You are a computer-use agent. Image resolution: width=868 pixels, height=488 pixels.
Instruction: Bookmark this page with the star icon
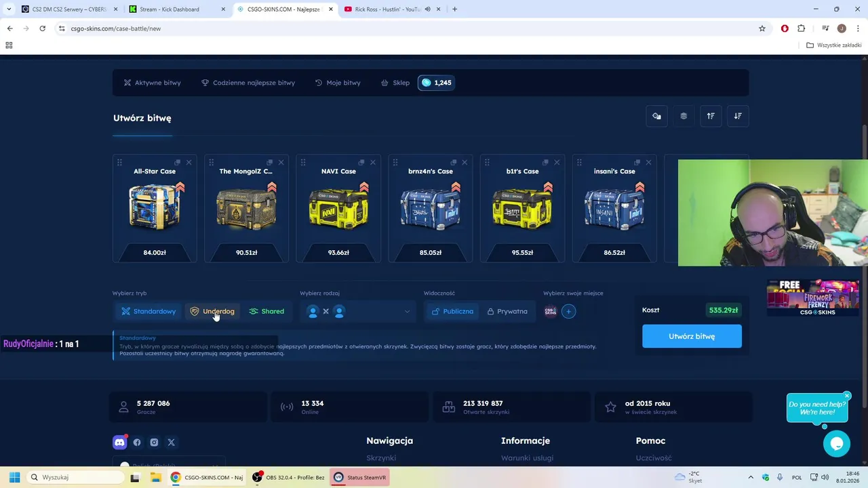(x=762, y=28)
